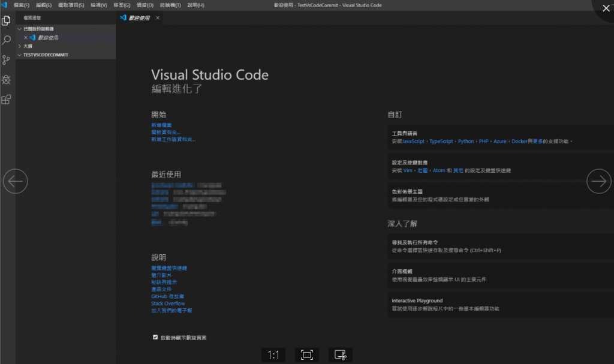Collapse the TESTVSCODECOMMIT folder section
Image resolution: width=614 pixels, height=364 pixels.
tap(43, 55)
